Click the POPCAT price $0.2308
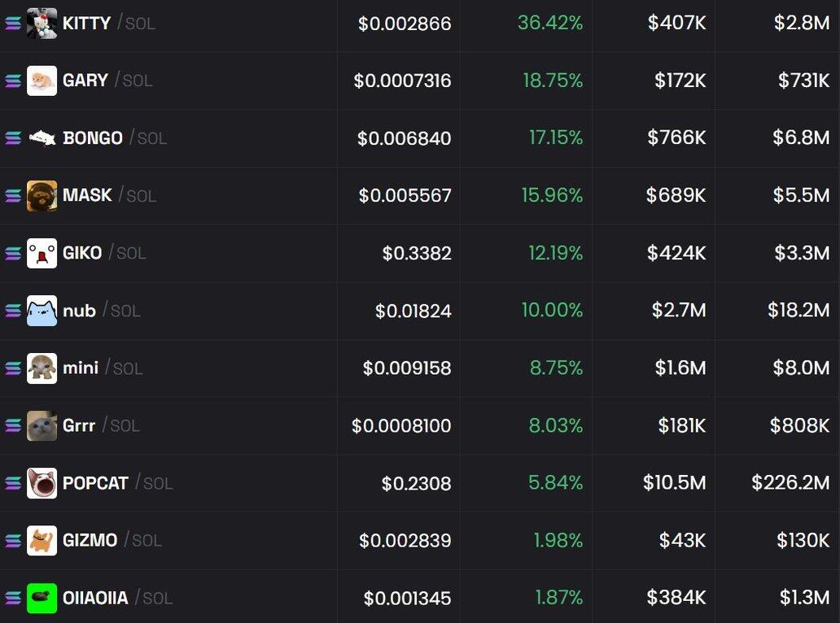Viewport: 840px width, 623px height. (416, 483)
